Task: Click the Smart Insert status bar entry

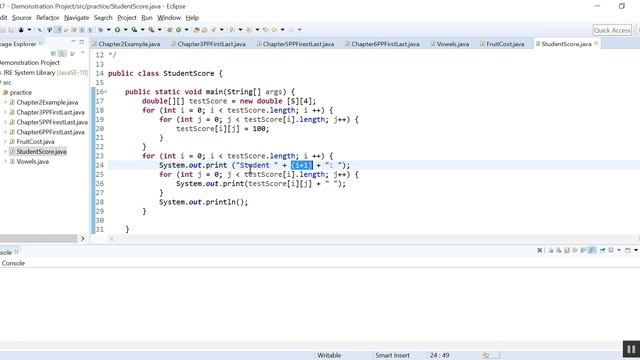Action: coord(392,355)
